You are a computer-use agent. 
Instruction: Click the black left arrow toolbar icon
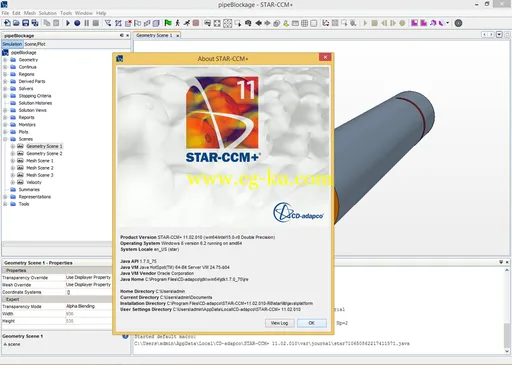pos(258,23)
